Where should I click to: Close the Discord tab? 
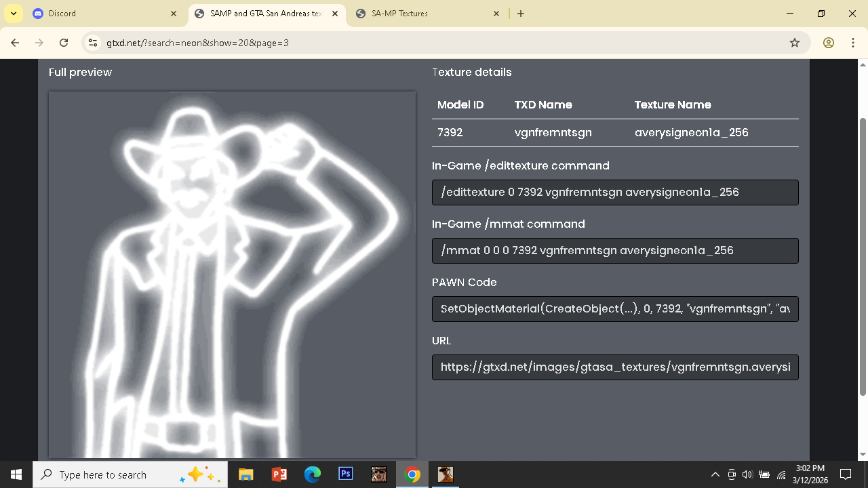[x=174, y=14]
